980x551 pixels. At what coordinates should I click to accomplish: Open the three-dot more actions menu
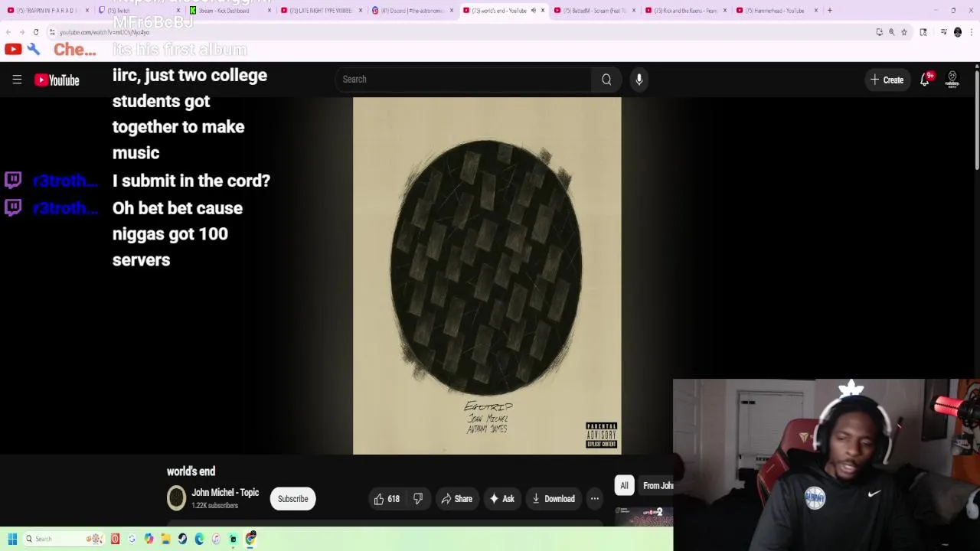[594, 499]
